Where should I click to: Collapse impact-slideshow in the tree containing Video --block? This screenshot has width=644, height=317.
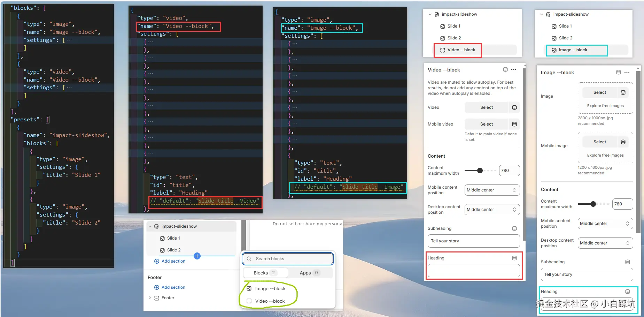click(430, 14)
